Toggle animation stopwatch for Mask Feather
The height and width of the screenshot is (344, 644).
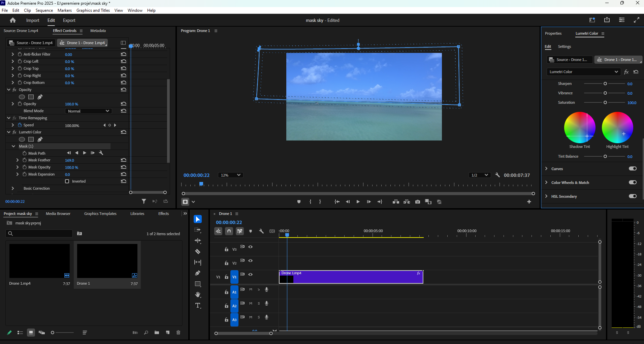25,160
